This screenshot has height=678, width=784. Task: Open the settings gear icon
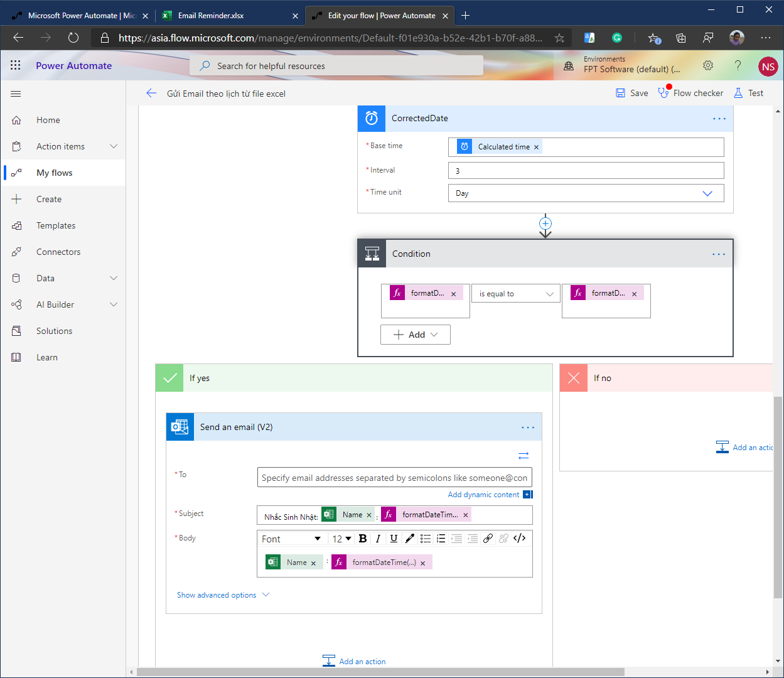(708, 65)
